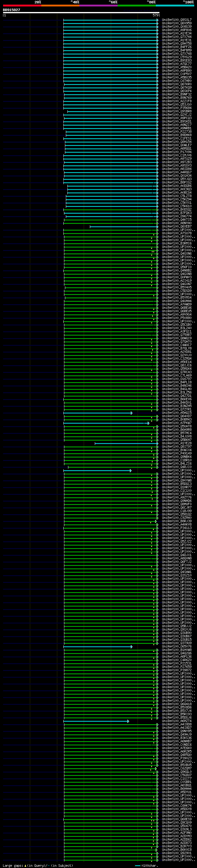Select hit UniRef100_A2I419
Image resolution: width=197 pixels, height=868 pixels.
pyautogui.click(x=177, y=281)
